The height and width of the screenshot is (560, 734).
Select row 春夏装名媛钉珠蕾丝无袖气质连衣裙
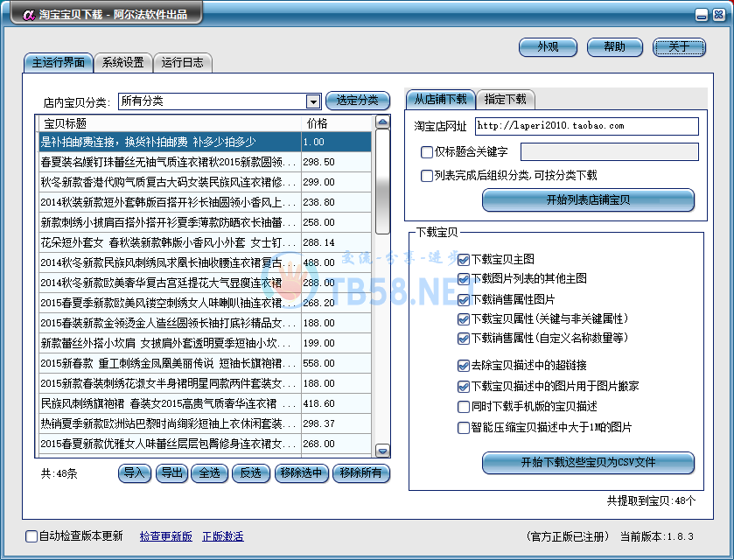click(x=205, y=162)
